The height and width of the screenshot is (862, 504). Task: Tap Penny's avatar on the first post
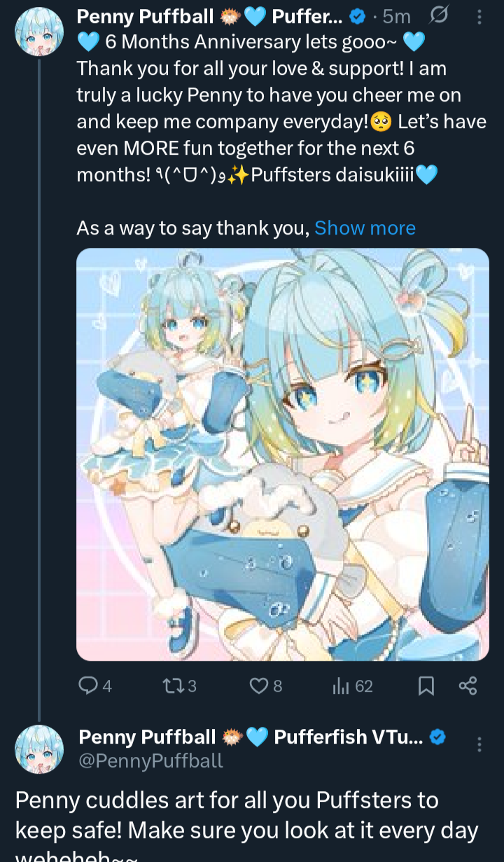(39, 32)
